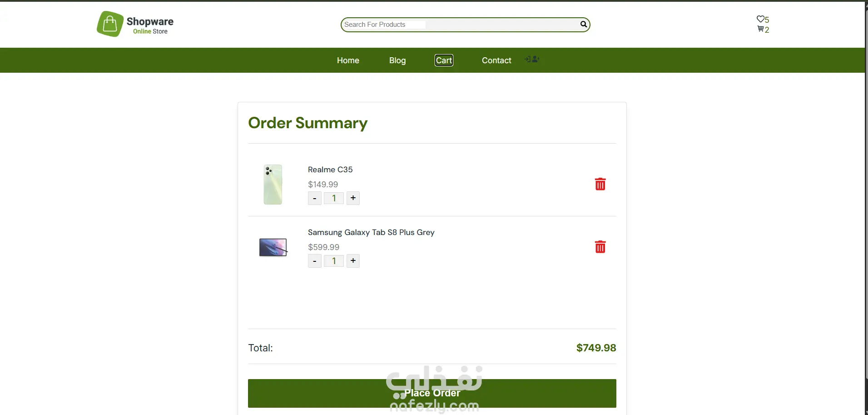
Task: Click the Place Order button
Action: coord(432,393)
